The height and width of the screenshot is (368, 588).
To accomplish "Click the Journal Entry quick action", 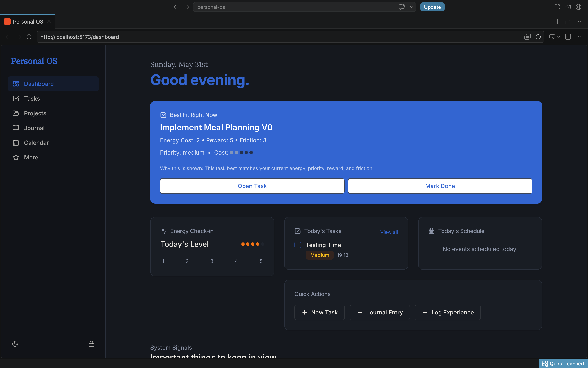I will pos(380,312).
